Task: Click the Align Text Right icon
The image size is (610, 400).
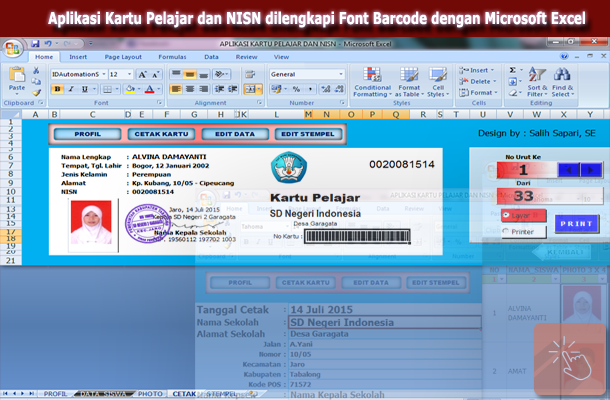Action: tap(203, 89)
